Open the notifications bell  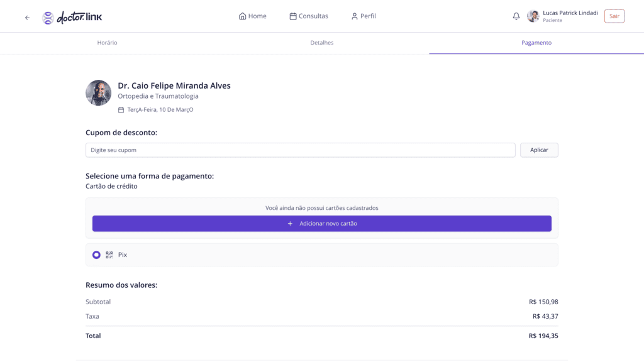pos(516,16)
